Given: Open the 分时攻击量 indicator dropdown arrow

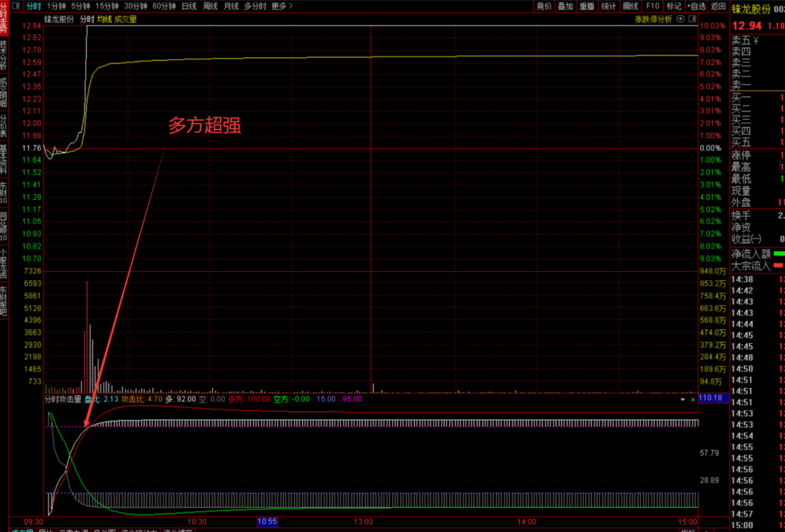Looking at the screenshot, I should (x=682, y=399).
